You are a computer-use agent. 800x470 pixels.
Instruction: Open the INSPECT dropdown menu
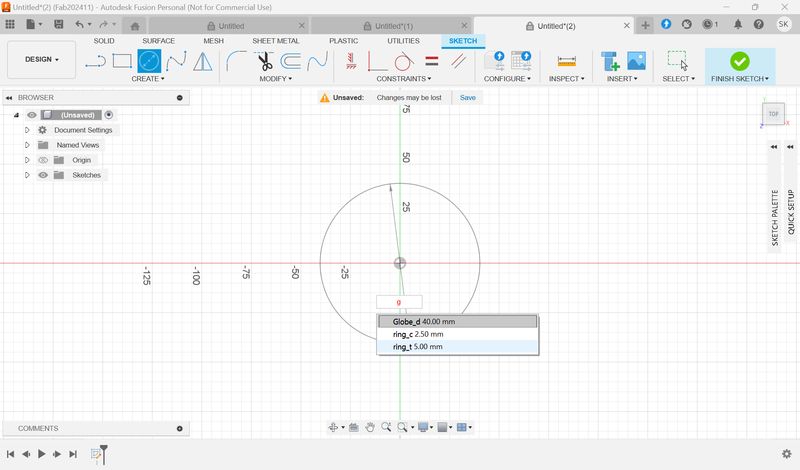[x=566, y=79]
